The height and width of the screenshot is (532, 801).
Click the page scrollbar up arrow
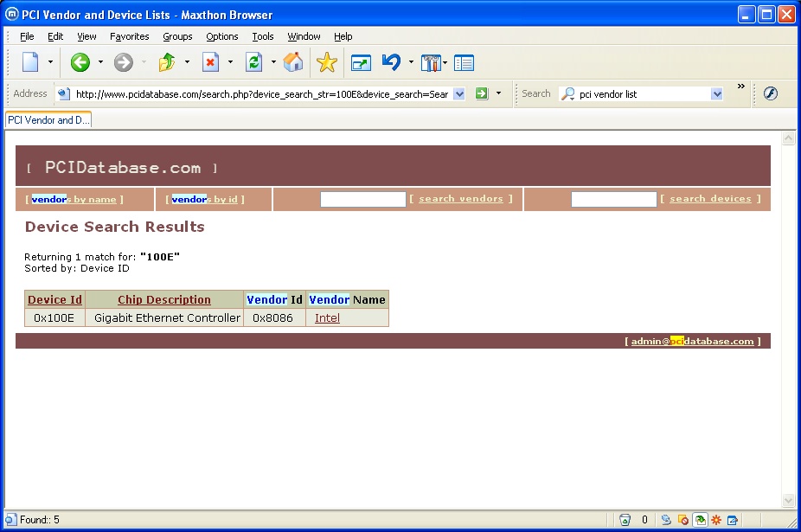788,138
